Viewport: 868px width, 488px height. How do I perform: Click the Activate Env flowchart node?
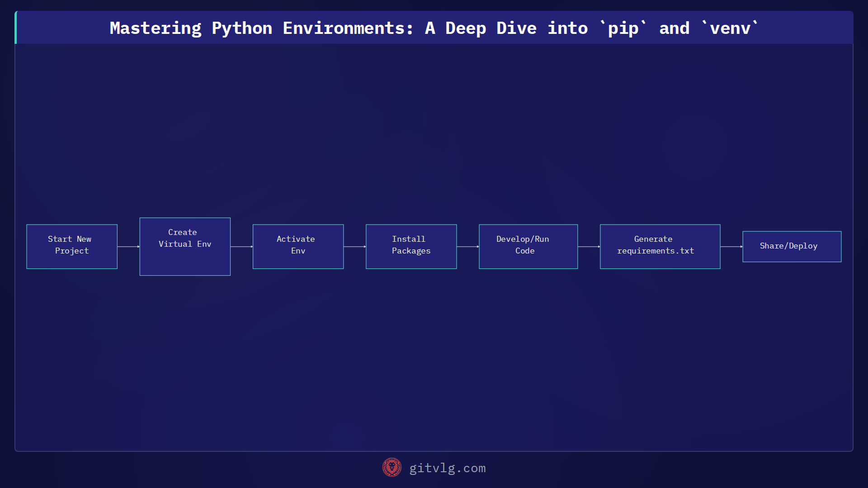(298, 247)
